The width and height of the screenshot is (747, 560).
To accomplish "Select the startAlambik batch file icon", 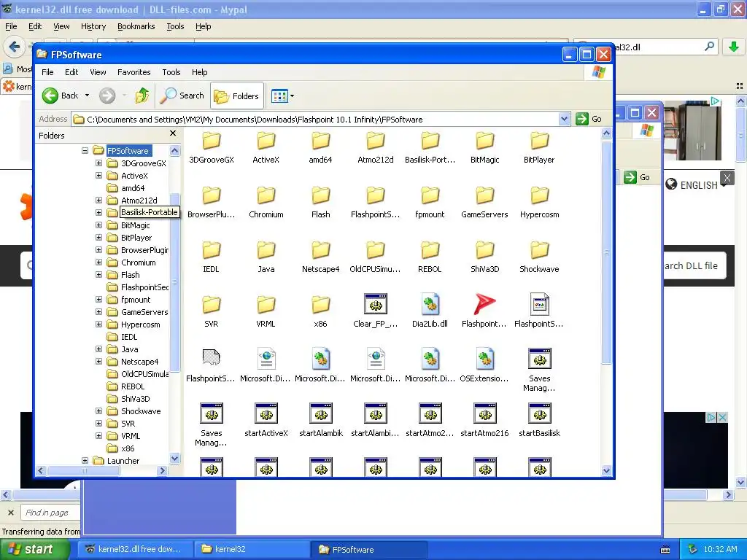I will point(321,413).
